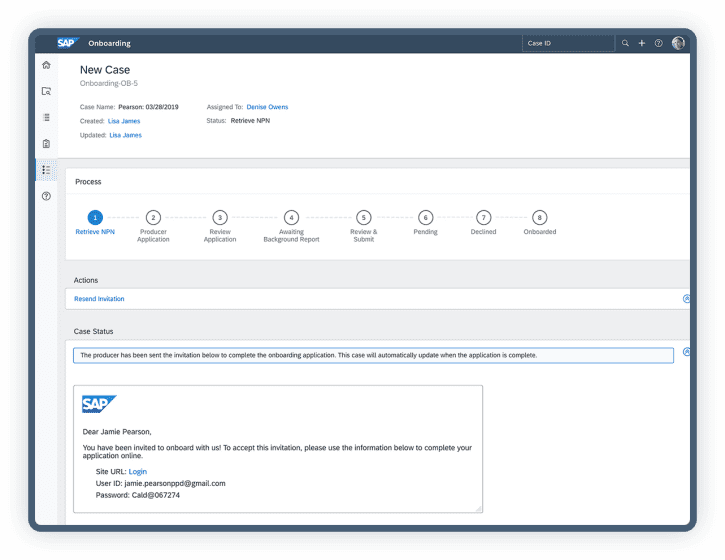
Task: Open the clipboard sidebar icon
Action: click(x=46, y=144)
